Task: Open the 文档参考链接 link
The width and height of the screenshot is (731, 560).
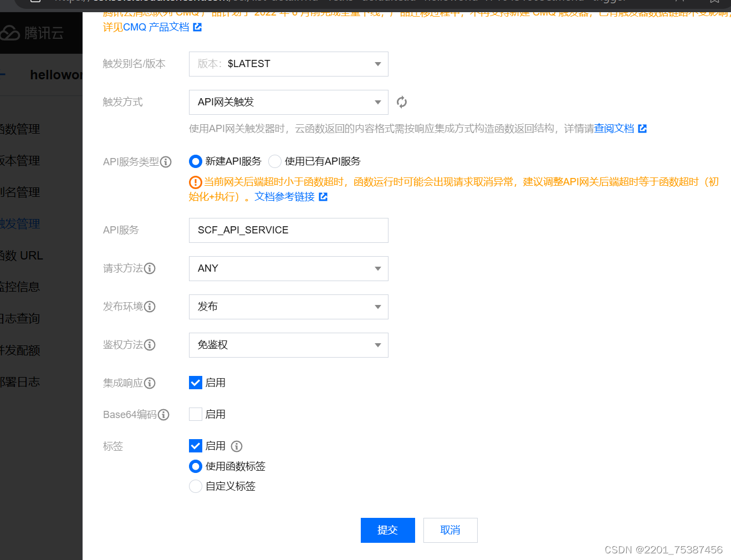Action: [x=285, y=197]
